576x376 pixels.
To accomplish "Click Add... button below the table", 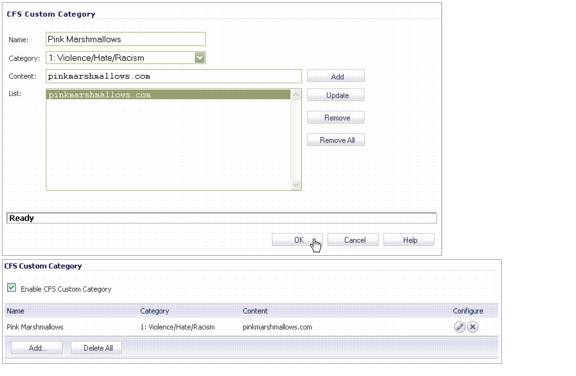I will pyautogui.click(x=37, y=348).
